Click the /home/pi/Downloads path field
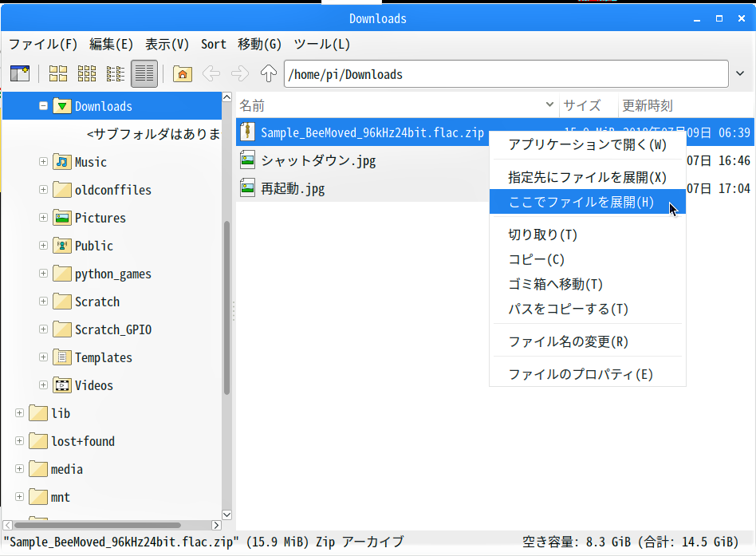Screen dimensions: 756x556 (502, 74)
